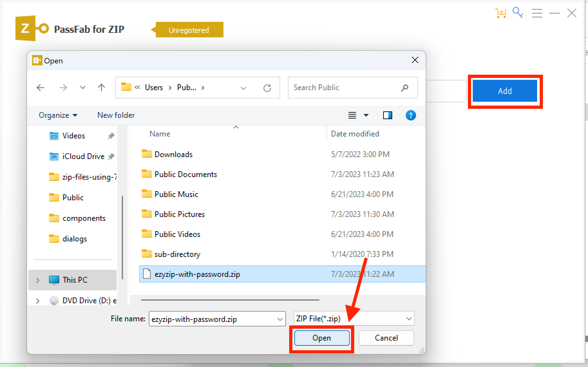The image size is (588, 367).
Task: Click the back navigation arrow
Action: [x=40, y=87]
